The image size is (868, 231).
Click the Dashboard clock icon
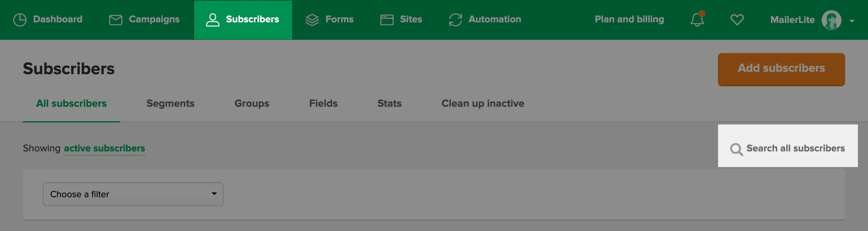click(x=20, y=20)
